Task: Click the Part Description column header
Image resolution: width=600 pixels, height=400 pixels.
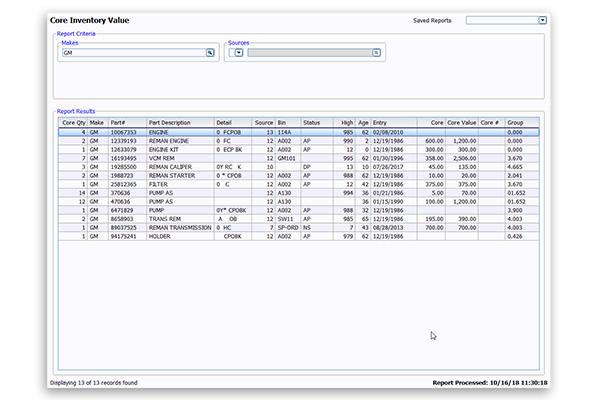Action: (x=179, y=122)
